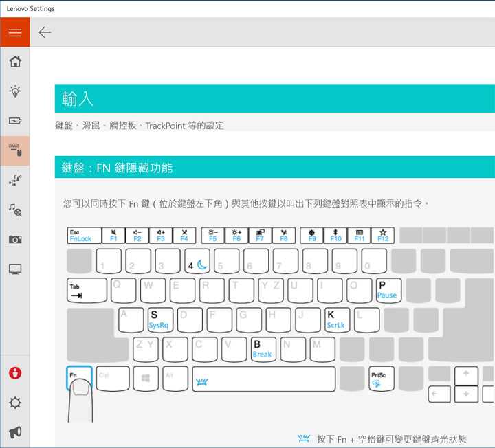495x448 pixels.
Task: Open the camera settings icon
Action: 14,239
